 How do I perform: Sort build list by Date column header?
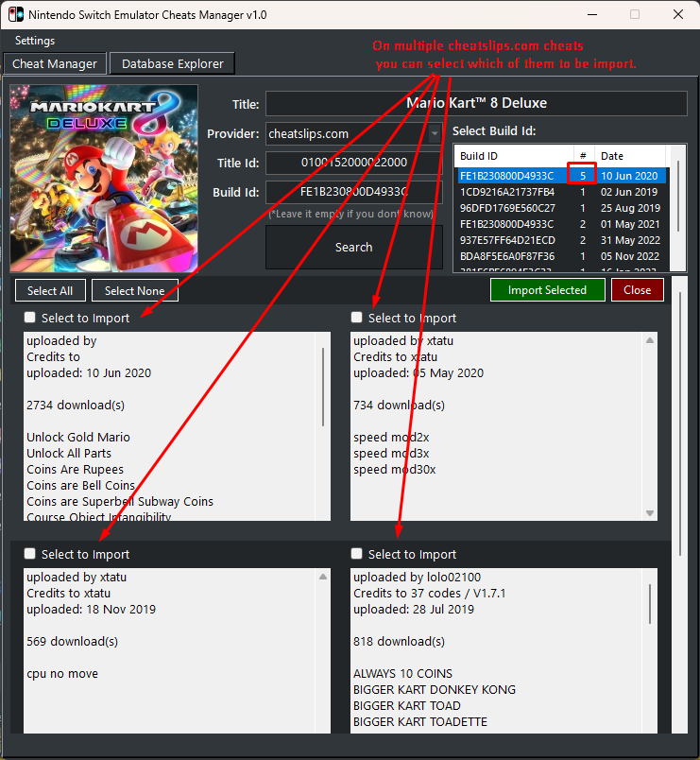[630, 156]
